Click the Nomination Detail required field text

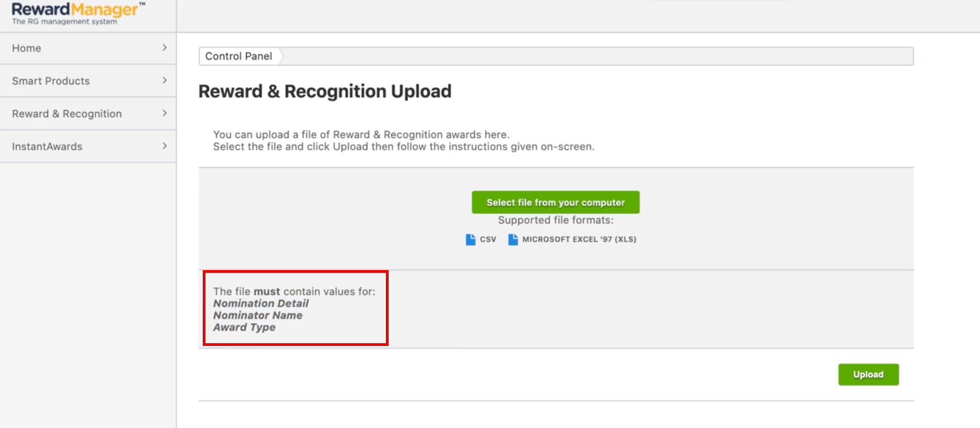coord(261,304)
